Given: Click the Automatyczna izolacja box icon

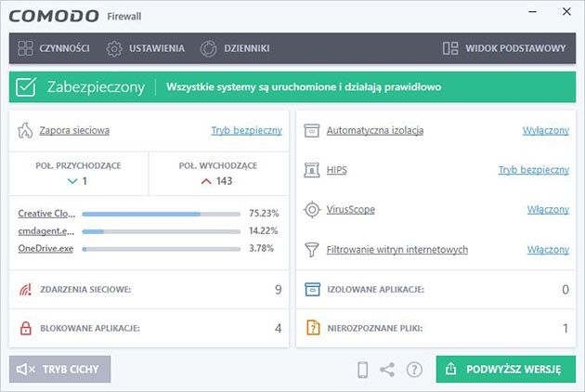Looking at the screenshot, I should (311, 130).
